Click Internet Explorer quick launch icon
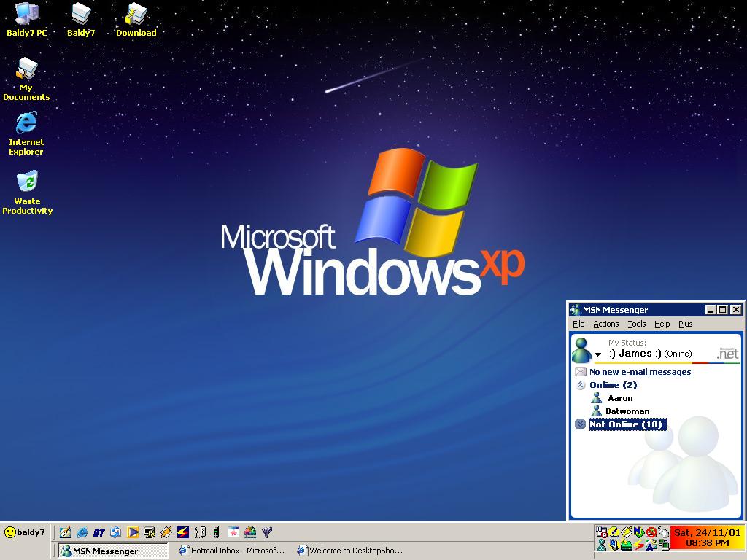Image resolution: width=747 pixels, height=560 pixels. point(82,532)
